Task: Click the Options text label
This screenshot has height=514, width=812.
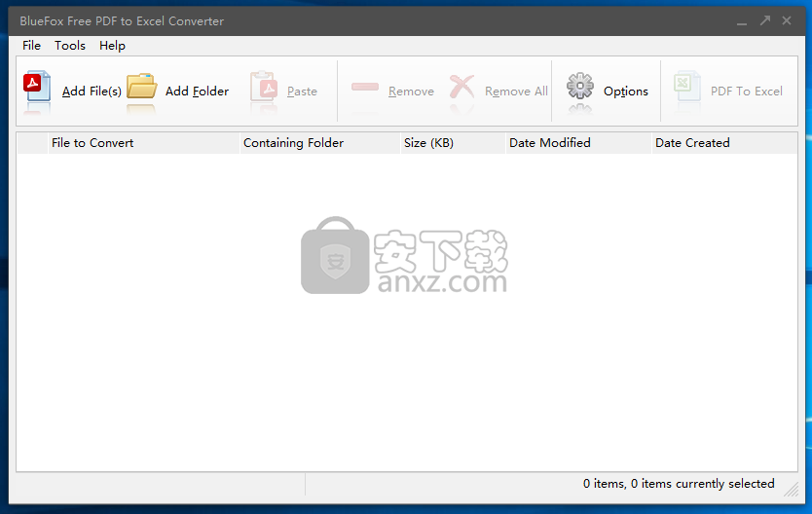Action: click(626, 92)
